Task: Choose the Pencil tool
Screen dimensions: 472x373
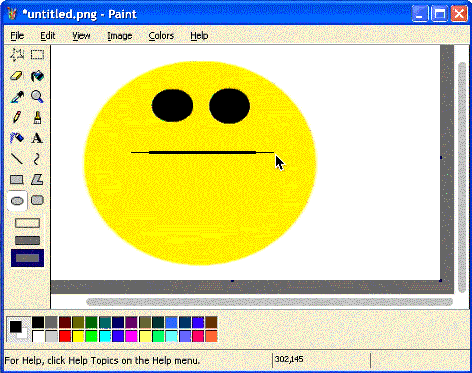Action: point(17,117)
